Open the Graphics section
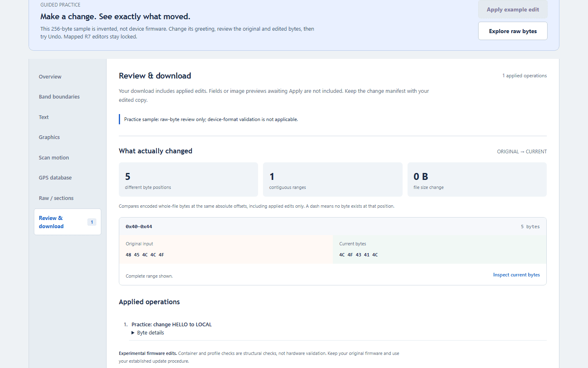This screenshot has height=368, width=588. (x=67, y=137)
